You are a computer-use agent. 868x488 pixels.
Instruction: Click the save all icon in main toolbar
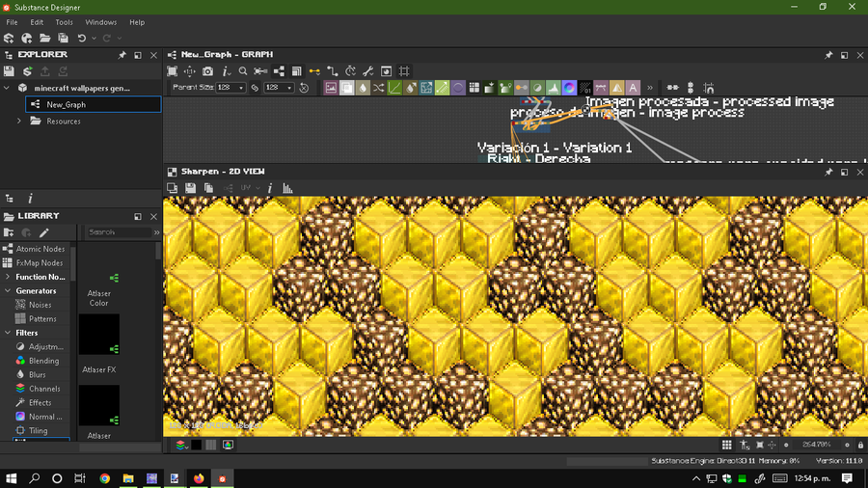(x=63, y=39)
